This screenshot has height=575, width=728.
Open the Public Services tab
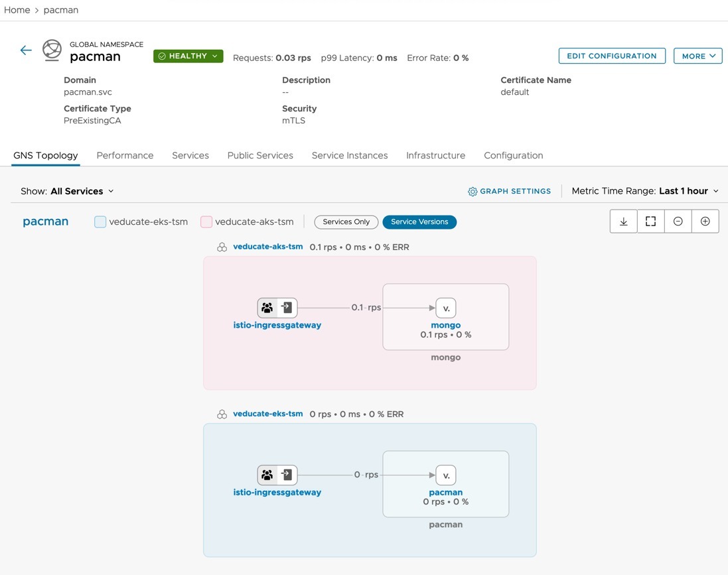point(260,155)
